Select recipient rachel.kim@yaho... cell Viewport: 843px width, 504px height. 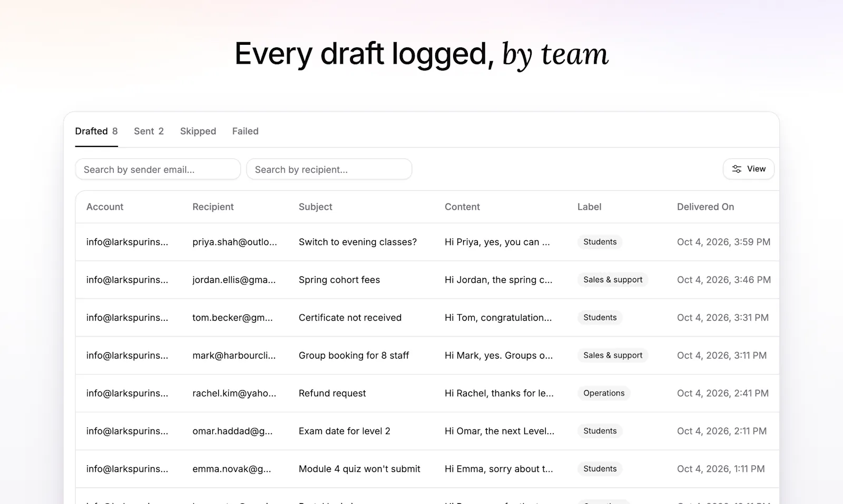234,393
